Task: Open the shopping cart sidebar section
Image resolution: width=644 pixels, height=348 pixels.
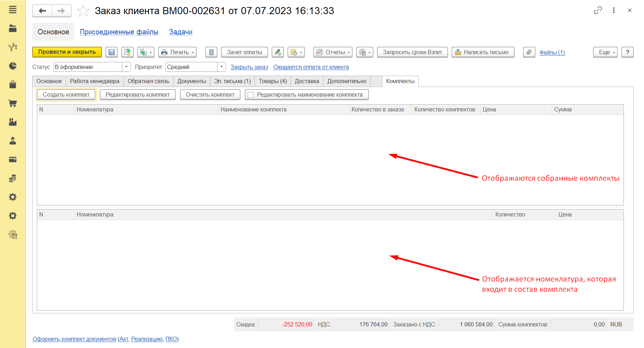Action: (13, 103)
